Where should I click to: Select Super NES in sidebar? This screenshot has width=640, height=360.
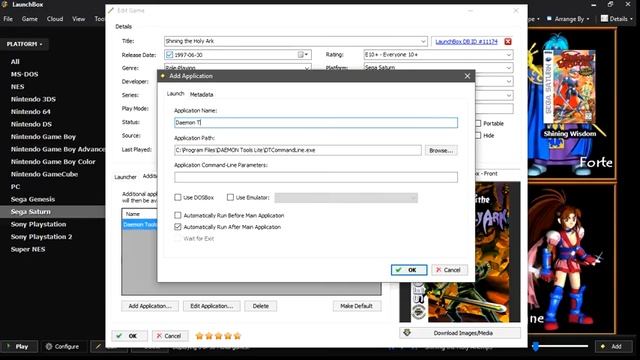28,249
